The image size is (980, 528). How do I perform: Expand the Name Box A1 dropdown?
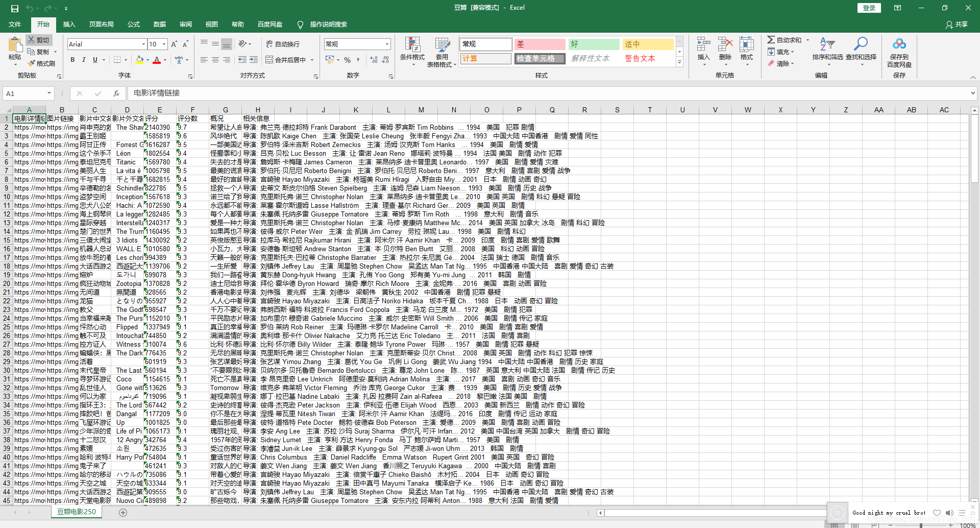[x=49, y=93]
